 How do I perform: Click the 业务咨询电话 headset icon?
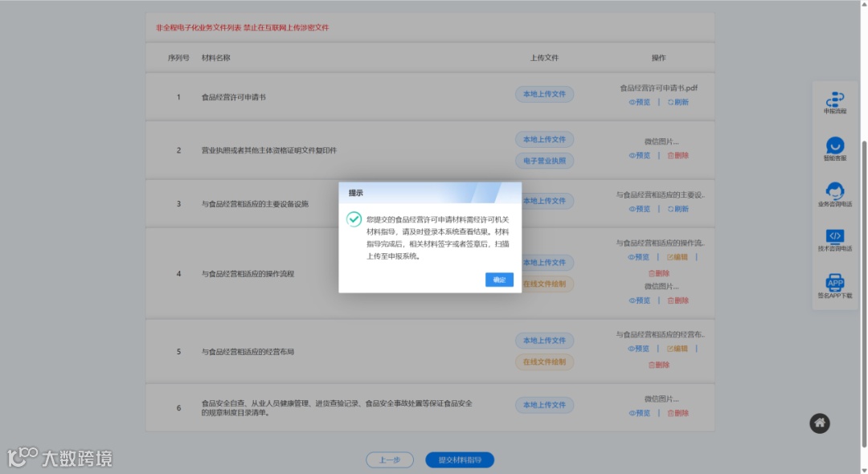835,192
